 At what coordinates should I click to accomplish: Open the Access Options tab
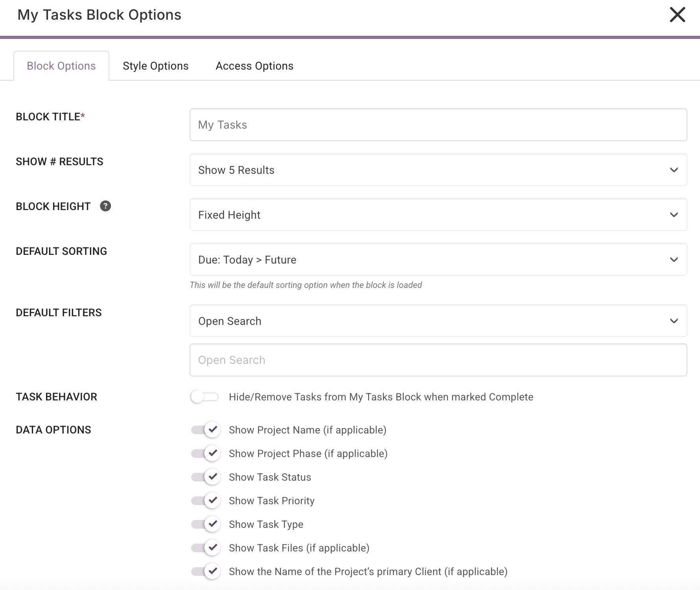[x=254, y=66]
